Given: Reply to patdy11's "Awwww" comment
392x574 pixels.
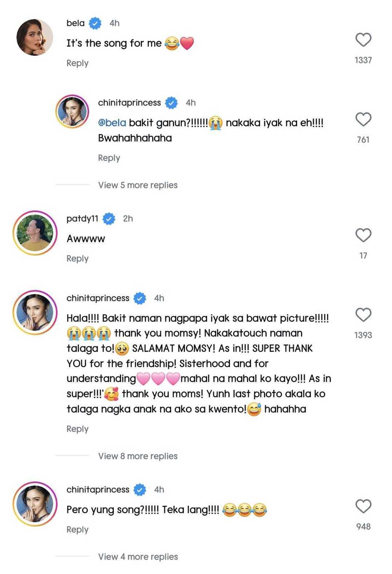Looking at the screenshot, I should click(77, 258).
